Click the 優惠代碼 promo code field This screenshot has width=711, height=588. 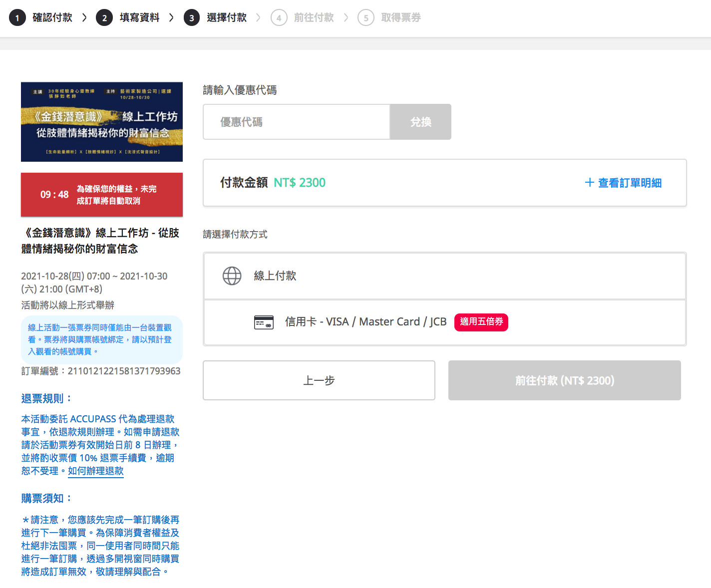(297, 122)
